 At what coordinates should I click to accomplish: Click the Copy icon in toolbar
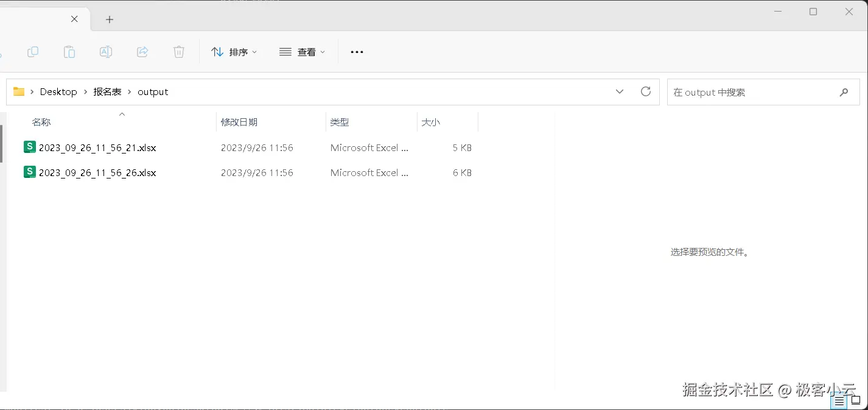pyautogui.click(x=33, y=52)
